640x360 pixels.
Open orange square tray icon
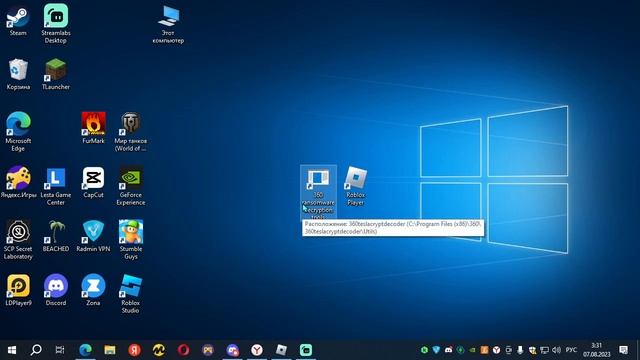[484, 350]
